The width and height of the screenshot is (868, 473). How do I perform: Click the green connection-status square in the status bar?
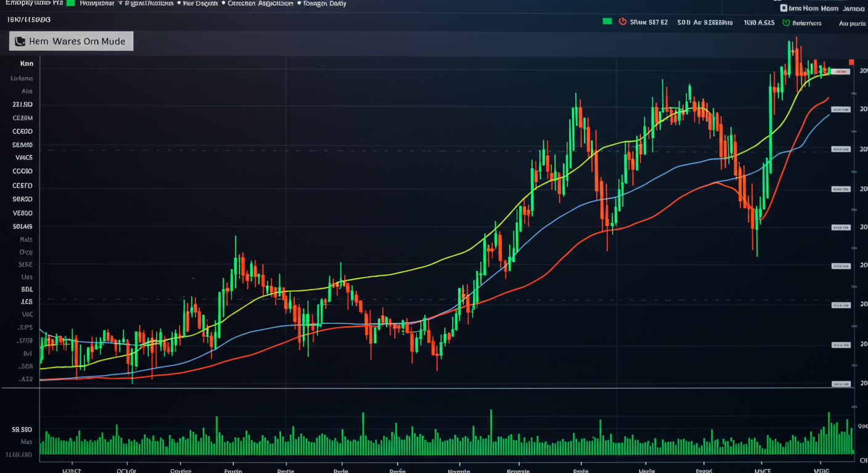(x=608, y=22)
